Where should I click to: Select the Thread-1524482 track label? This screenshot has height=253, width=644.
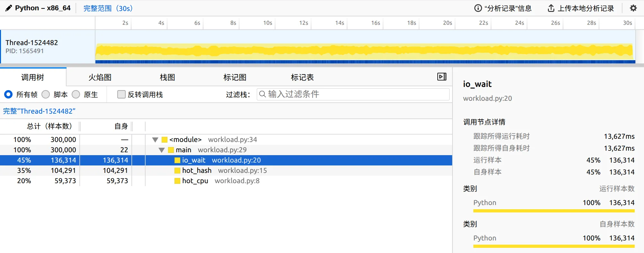31,42
